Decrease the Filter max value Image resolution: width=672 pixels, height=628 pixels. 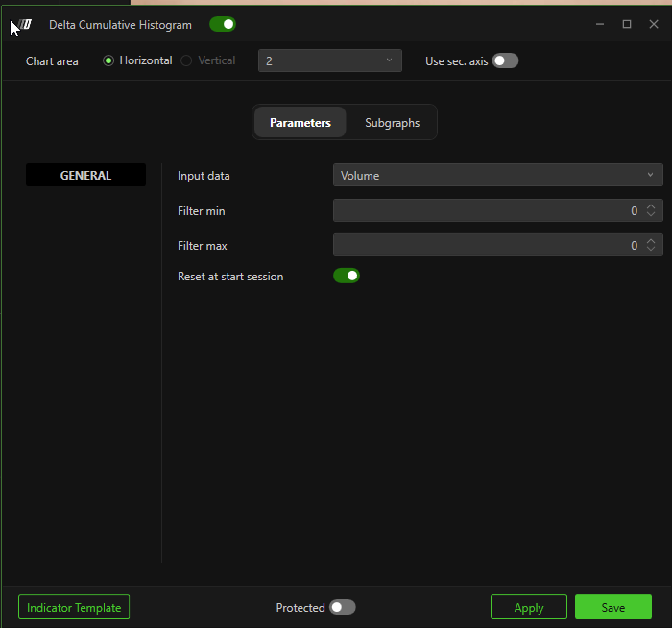pos(651,250)
